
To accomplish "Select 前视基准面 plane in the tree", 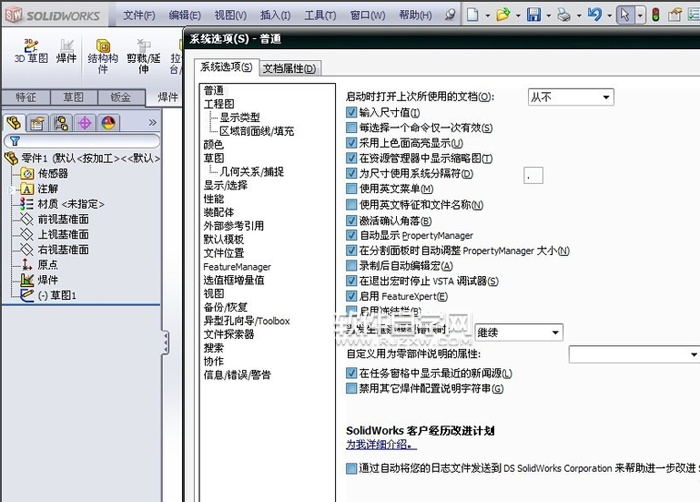I will [x=63, y=219].
